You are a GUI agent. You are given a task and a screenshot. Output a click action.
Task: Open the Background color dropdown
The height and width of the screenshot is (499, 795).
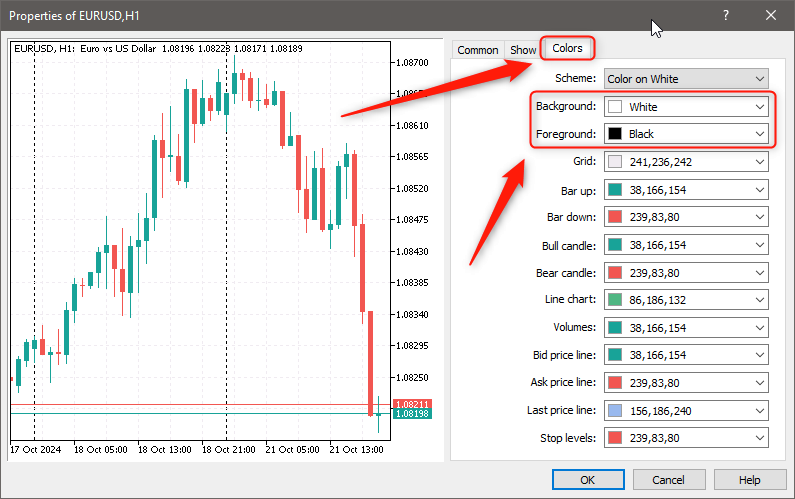[x=686, y=106]
